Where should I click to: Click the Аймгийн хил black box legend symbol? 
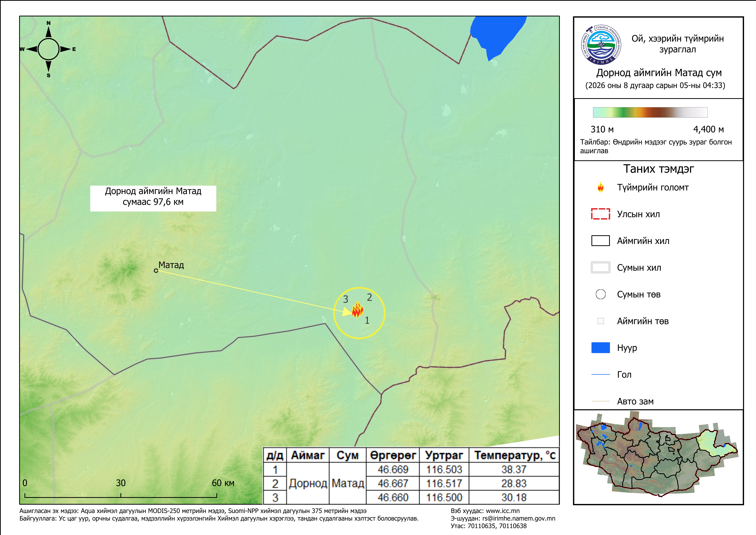[x=601, y=241]
